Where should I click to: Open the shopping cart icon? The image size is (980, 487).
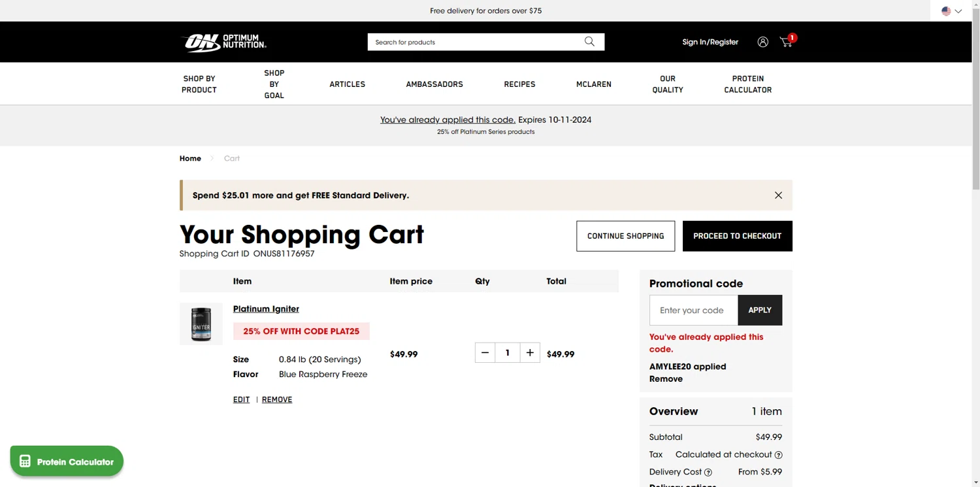point(786,42)
